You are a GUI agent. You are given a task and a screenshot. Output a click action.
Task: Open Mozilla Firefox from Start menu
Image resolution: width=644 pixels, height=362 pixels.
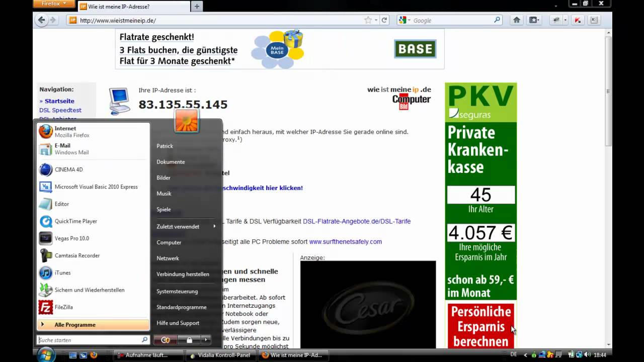[94, 132]
